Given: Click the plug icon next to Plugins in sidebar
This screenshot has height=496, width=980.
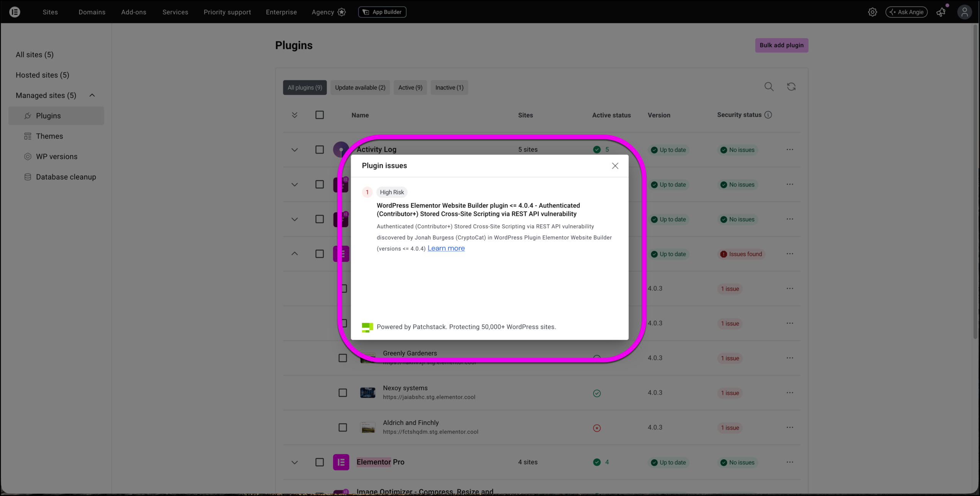Looking at the screenshot, I should click(x=28, y=116).
